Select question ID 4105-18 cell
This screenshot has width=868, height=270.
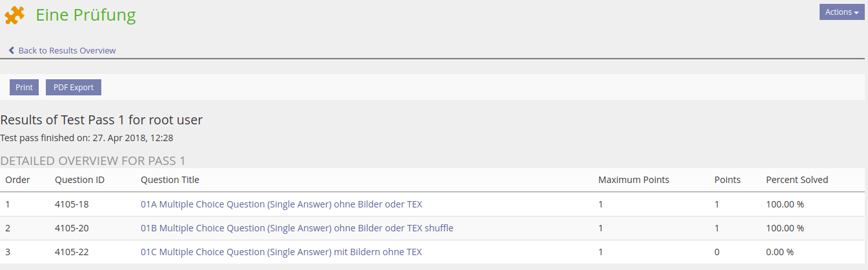coord(72,204)
